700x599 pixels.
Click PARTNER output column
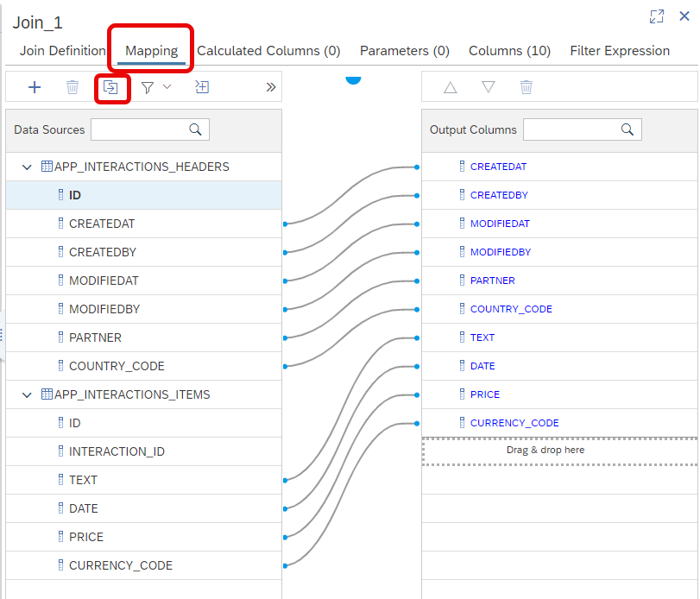(560, 281)
